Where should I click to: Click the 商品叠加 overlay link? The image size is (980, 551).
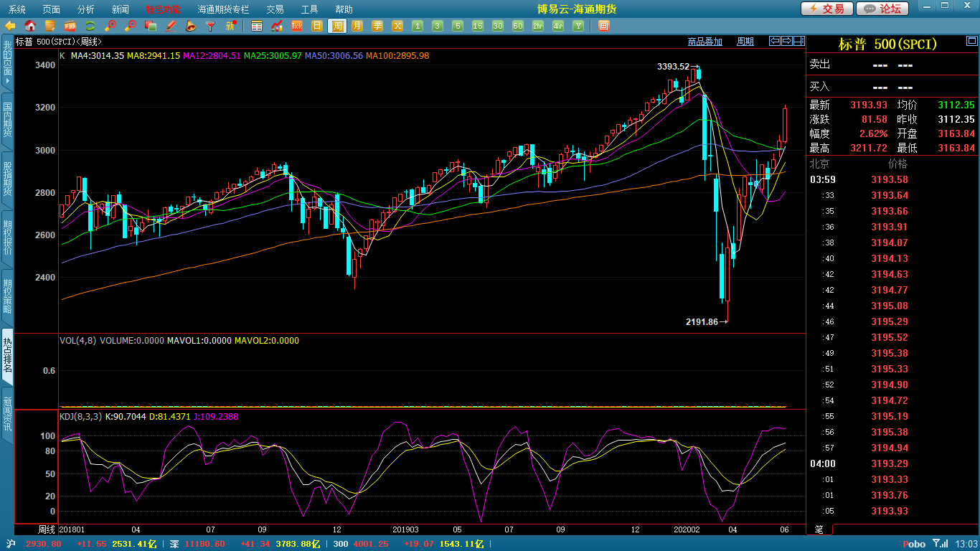(705, 42)
